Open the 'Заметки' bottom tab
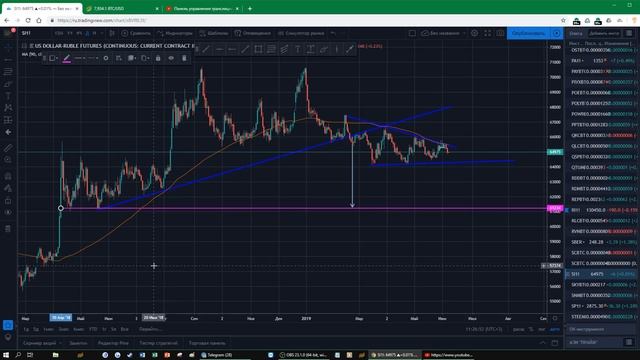This screenshot has width=640, height=360. [x=78, y=343]
